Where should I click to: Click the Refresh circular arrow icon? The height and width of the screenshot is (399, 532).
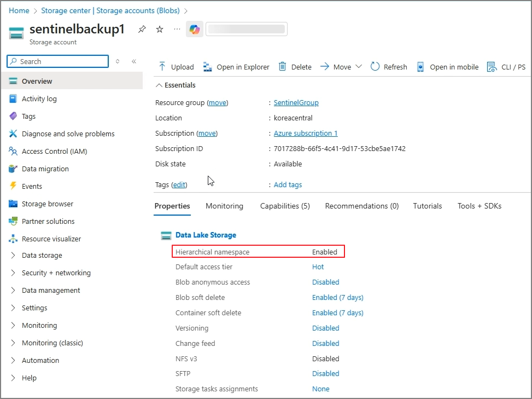(375, 67)
